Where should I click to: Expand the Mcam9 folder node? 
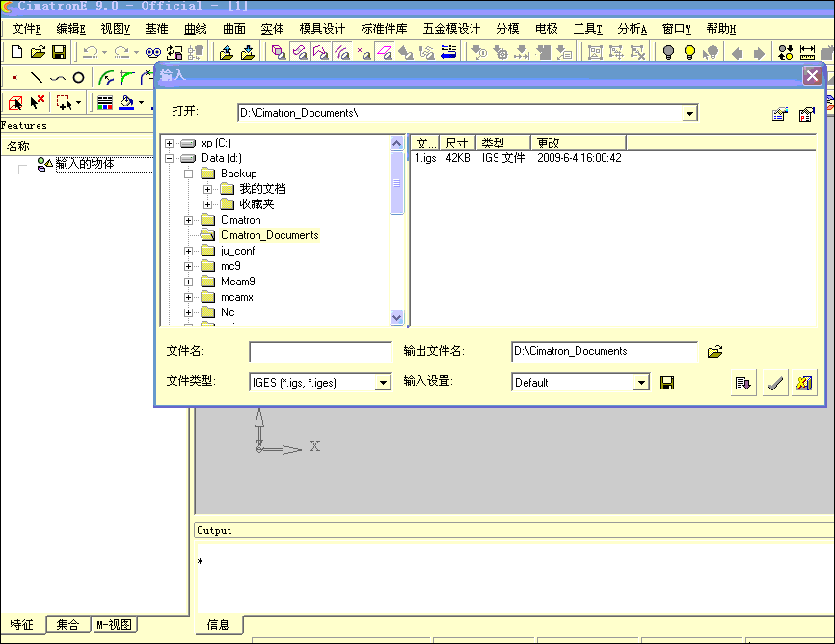pyautogui.click(x=189, y=282)
